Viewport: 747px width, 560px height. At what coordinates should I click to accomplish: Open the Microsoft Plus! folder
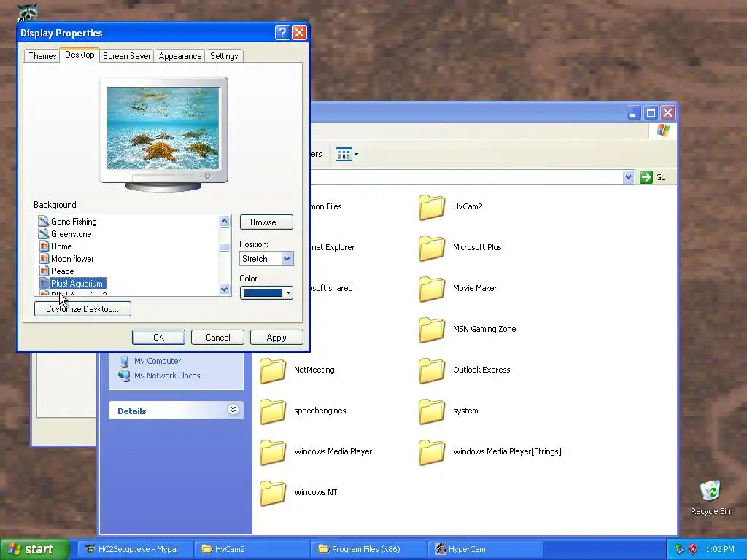(x=461, y=248)
